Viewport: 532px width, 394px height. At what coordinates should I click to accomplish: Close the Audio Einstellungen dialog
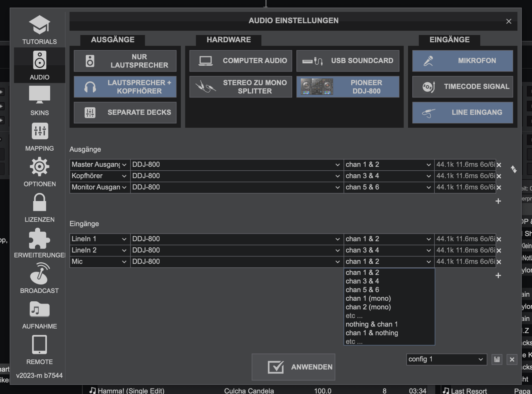pyautogui.click(x=509, y=22)
